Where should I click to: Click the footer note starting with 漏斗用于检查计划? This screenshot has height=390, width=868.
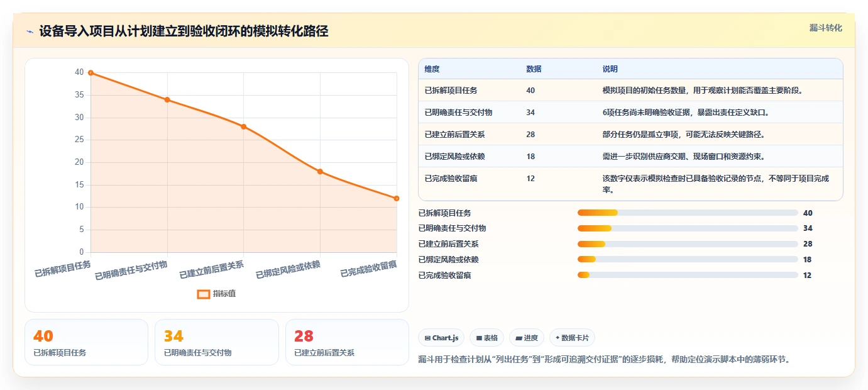click(604, 360)
